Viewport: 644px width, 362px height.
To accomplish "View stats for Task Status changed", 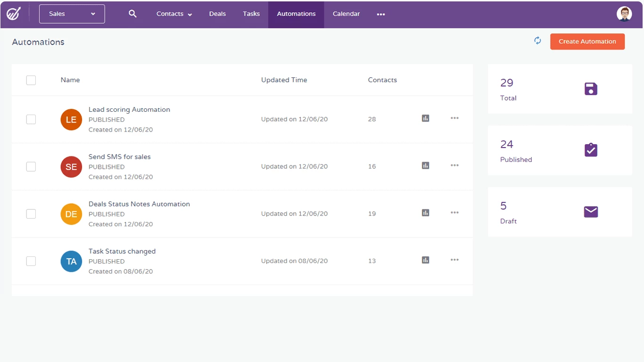I will [425, 260].
